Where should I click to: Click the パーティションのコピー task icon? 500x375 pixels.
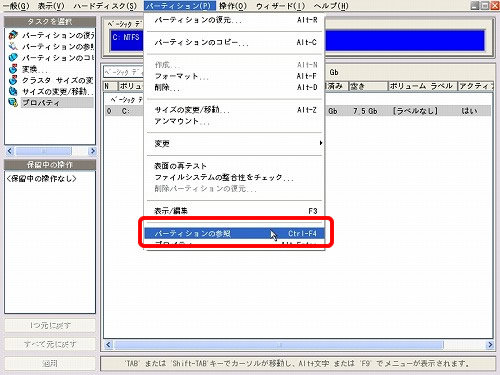[13, 57]
